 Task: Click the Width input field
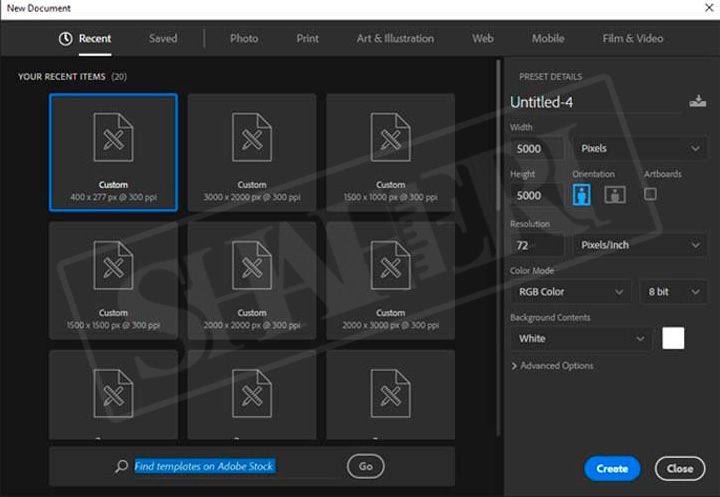coord(537,148)
